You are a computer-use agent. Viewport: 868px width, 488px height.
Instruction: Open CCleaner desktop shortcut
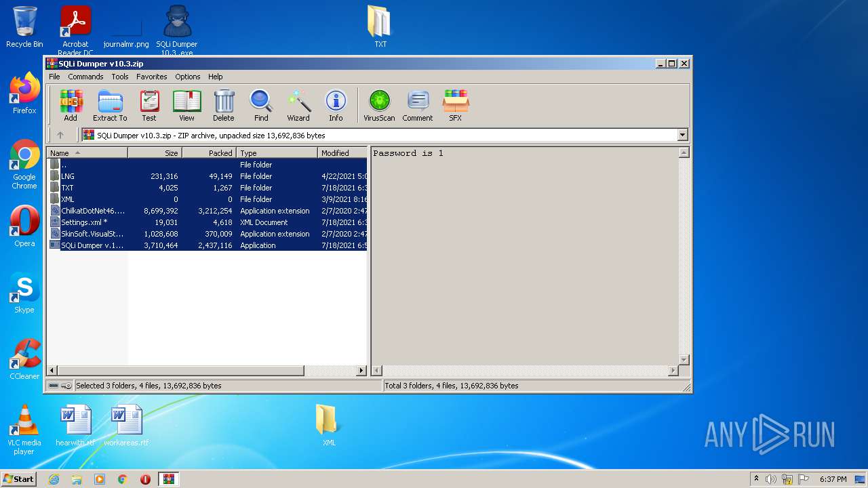pyautogui.click(x=24, y=359)
